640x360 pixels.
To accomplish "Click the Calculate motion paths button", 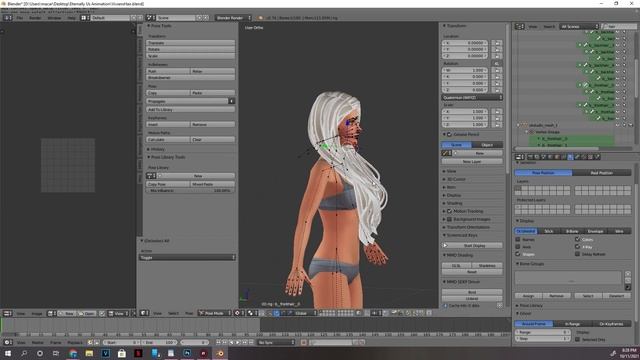I will 168,140.
